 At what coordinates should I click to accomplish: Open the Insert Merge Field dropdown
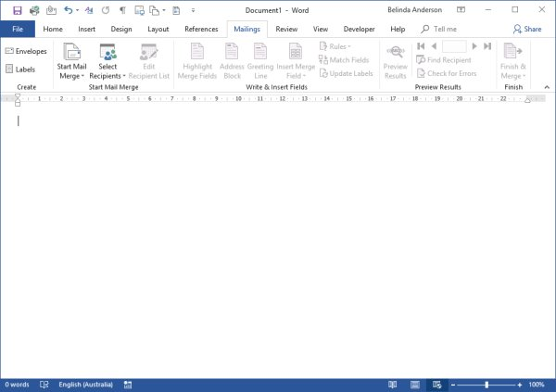(x=296, y=61)
